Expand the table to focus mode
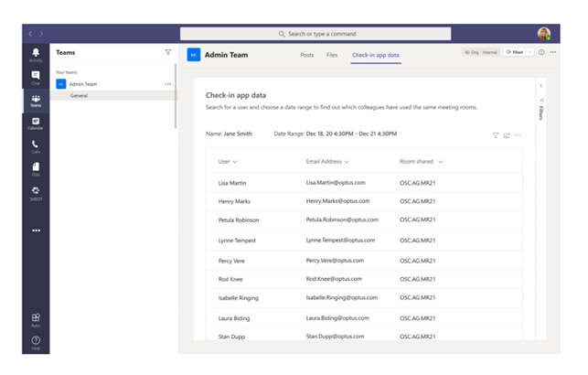 (507, 135)
